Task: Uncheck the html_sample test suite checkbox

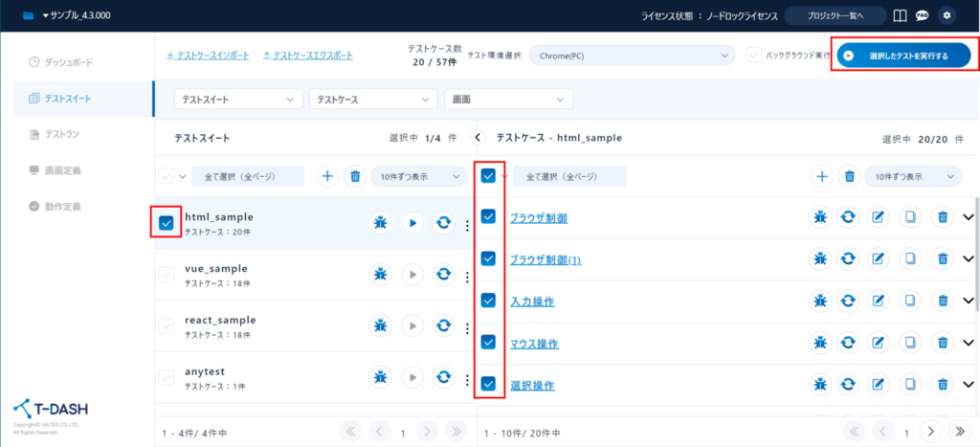Action: click(167, 223)
